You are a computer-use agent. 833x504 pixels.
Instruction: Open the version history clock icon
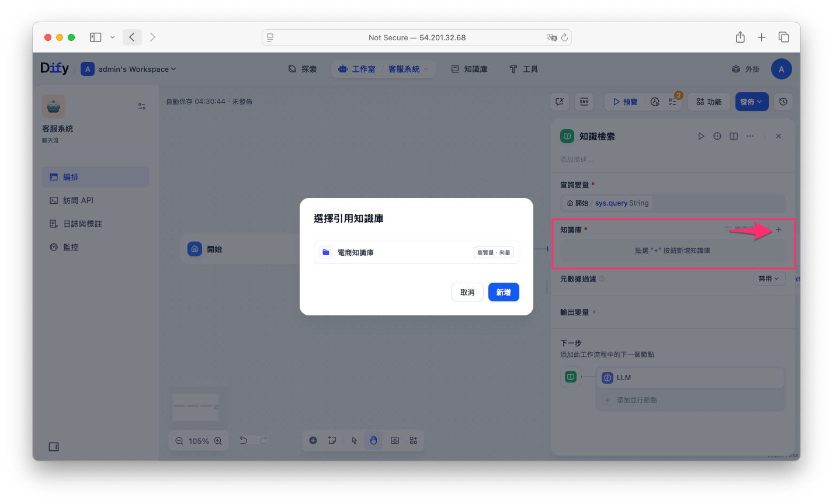(x=783, y=102)
